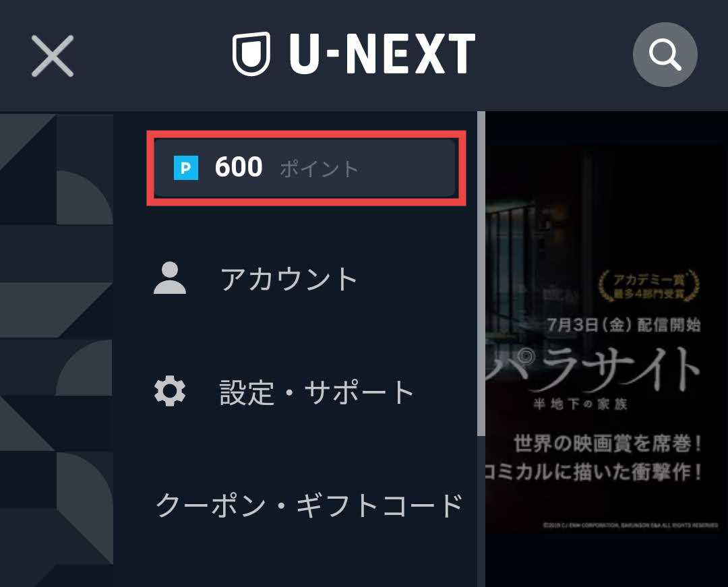This screenshot has width=728, height=587.
Task: Click the person silhouette account icon
Action: tap(170, 278)
